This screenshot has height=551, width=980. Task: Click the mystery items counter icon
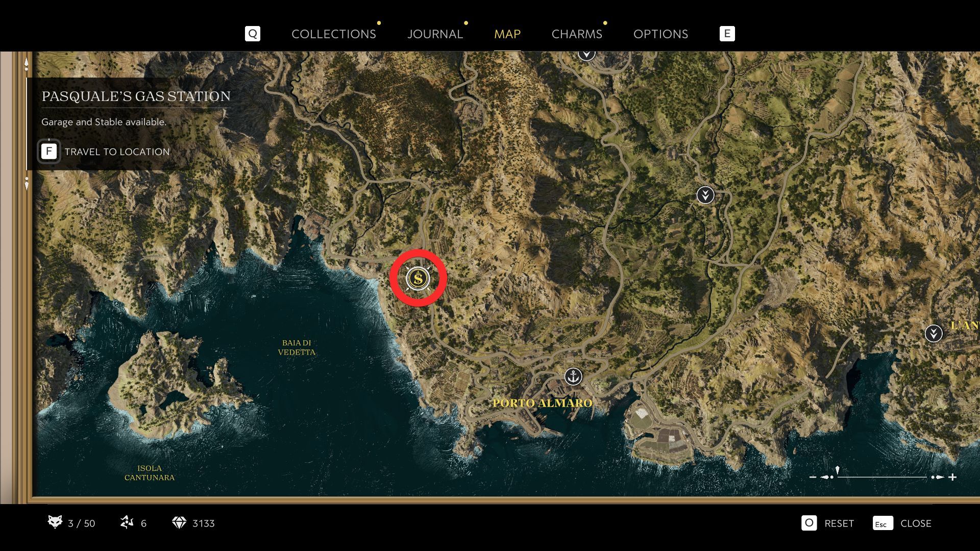coord(127,522)
